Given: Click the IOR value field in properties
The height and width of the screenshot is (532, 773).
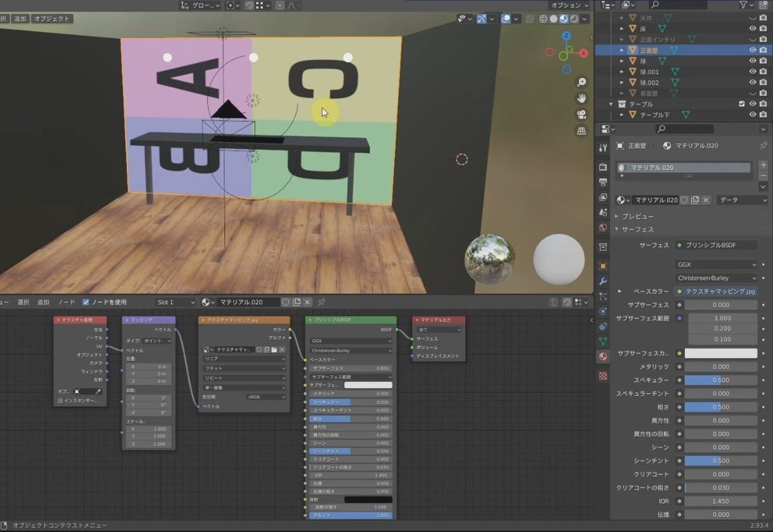Looking at the screenshot, I should [x=721, y=501].
